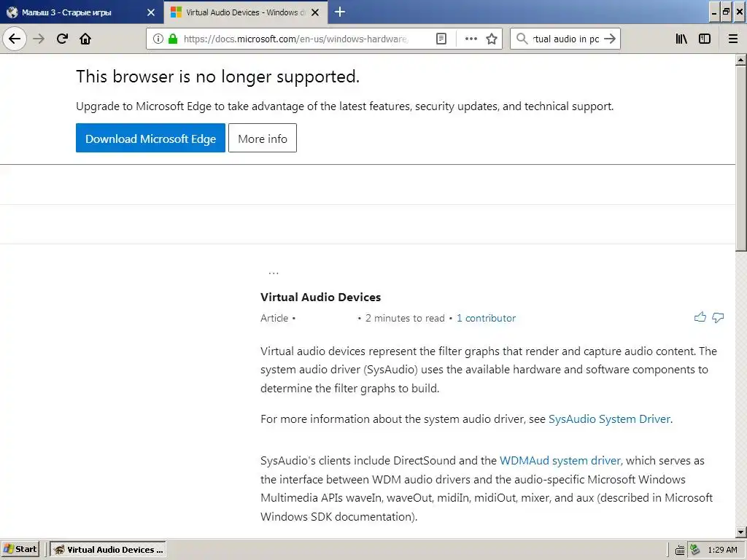The image size is (747, 560).
Task: Bookmark this page with the star
Action: pos(492,39)
